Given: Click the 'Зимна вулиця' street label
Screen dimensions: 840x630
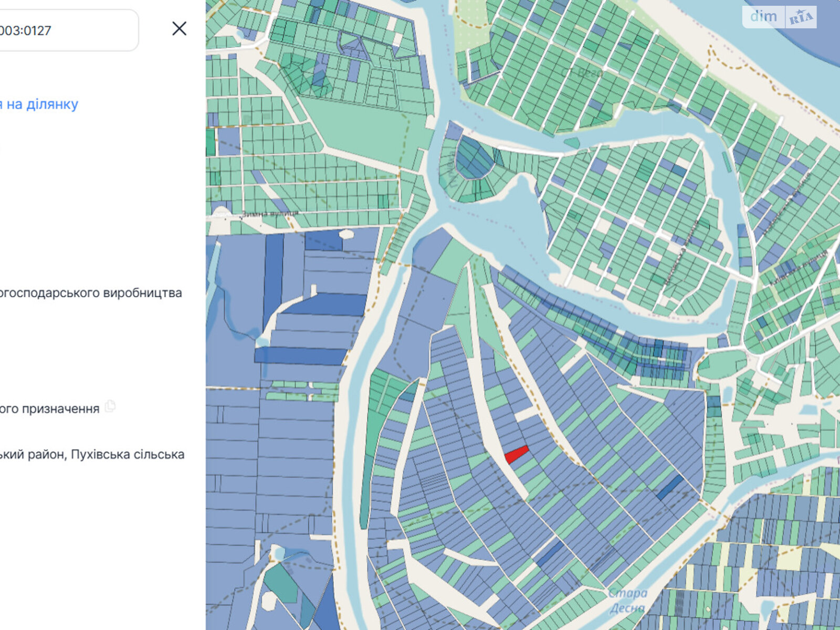Looking at the screenshot, I should click(269, 214).
